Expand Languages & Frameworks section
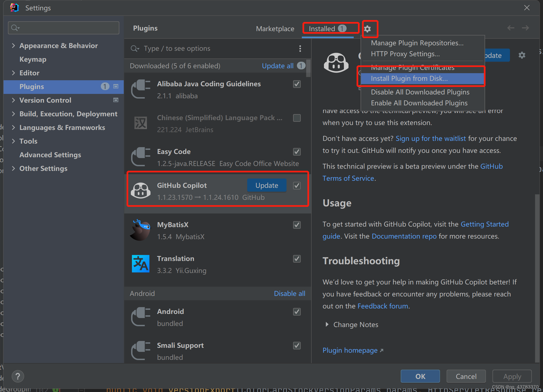 [13, 127]
